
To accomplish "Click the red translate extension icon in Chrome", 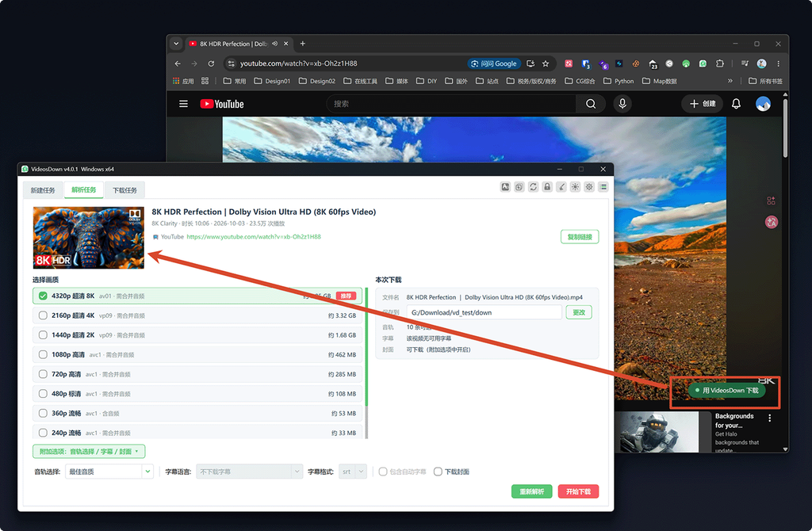I will point(569,63).
